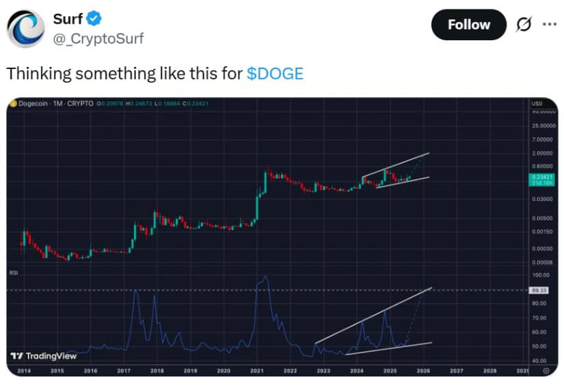The height and width of the screenshot is (392, 564).
Task: Open the @_CryptoSurf handle link
Action: click(98, 38)
